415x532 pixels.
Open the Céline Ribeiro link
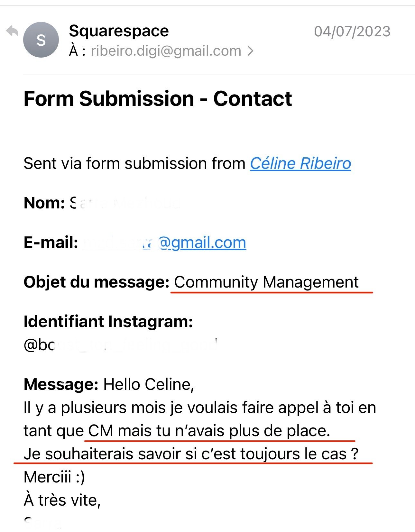tap(300, 163)
